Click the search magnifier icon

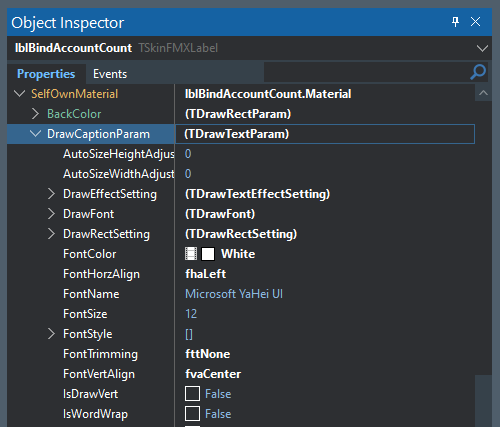(x=478, y=72)
